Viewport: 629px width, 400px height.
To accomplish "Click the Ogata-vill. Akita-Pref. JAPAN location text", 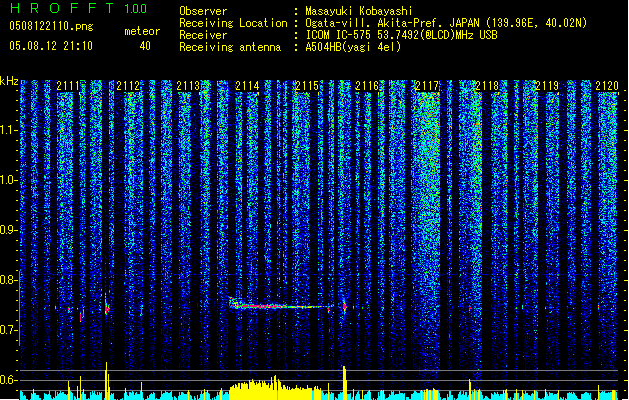I will point(446,23).
